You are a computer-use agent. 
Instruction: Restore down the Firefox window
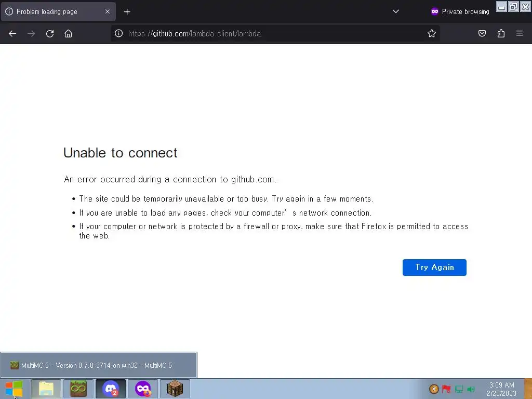(513, 6)
